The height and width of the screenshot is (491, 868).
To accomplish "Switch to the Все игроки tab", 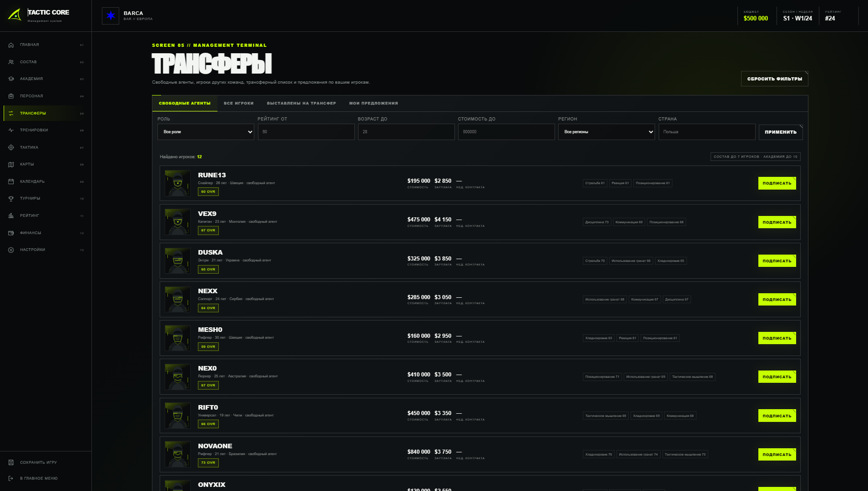I will [x=239, y=103].
